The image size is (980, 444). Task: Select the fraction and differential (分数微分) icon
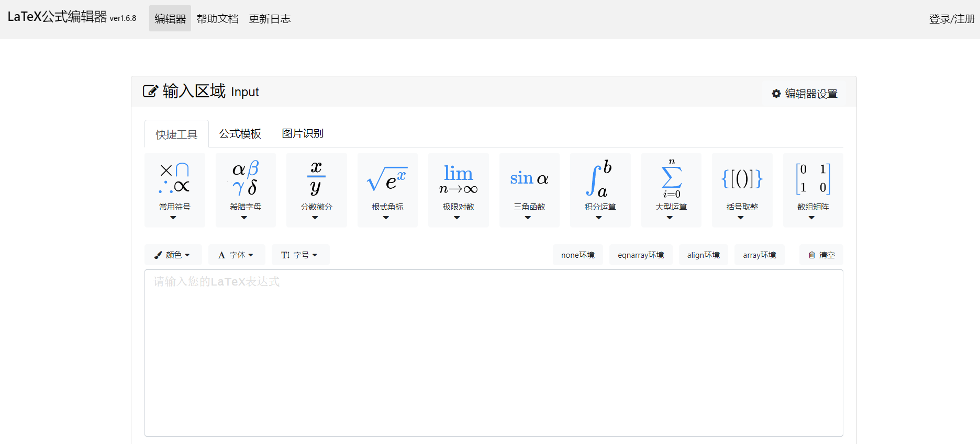(x=316, y=189)
